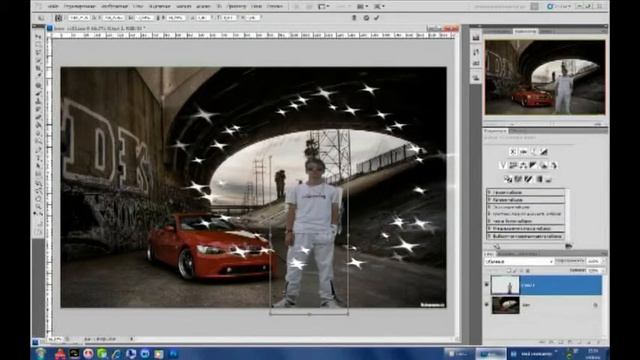Expand the Selective Color presets row

(x=526, y=236)
